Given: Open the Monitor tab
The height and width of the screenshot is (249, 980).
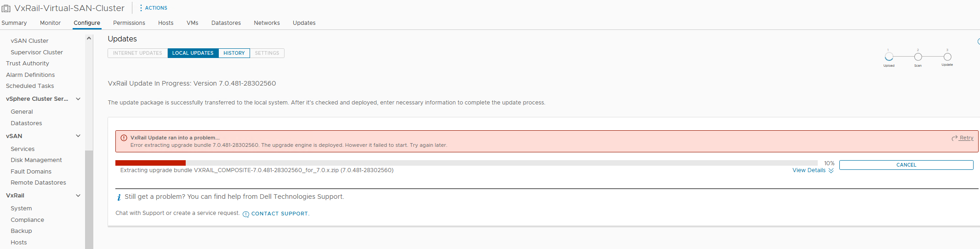Looking at the screenshot, I should [50, 23].
